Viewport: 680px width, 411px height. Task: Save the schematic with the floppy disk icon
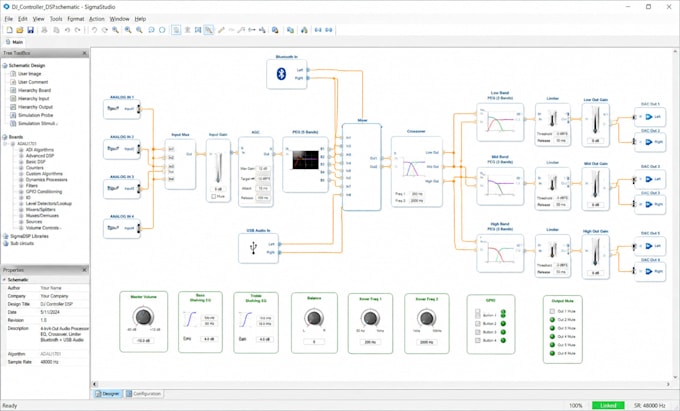coord(30,30)
